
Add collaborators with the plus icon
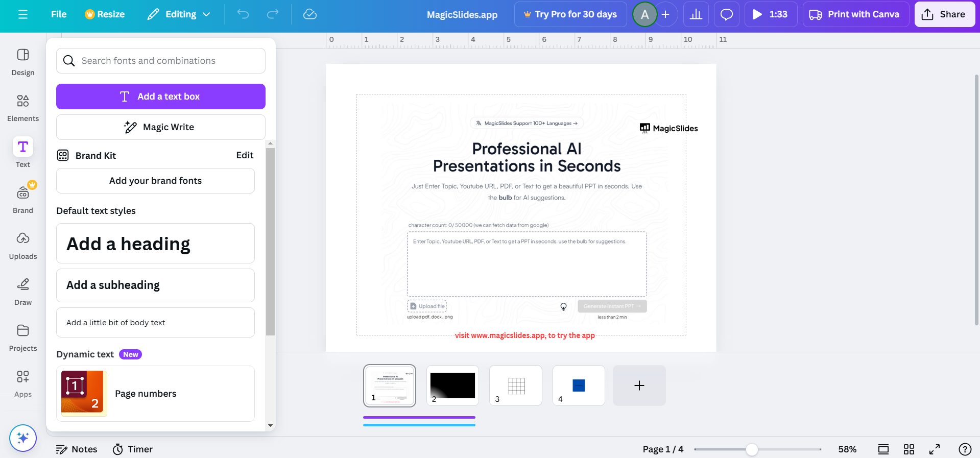tap(665, 14)
